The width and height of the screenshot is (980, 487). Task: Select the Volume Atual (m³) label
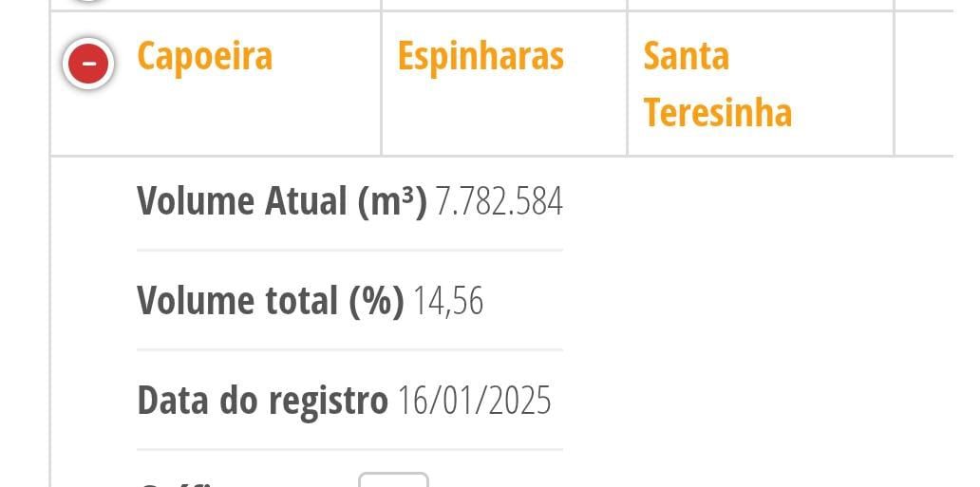(x=282, y=201)
